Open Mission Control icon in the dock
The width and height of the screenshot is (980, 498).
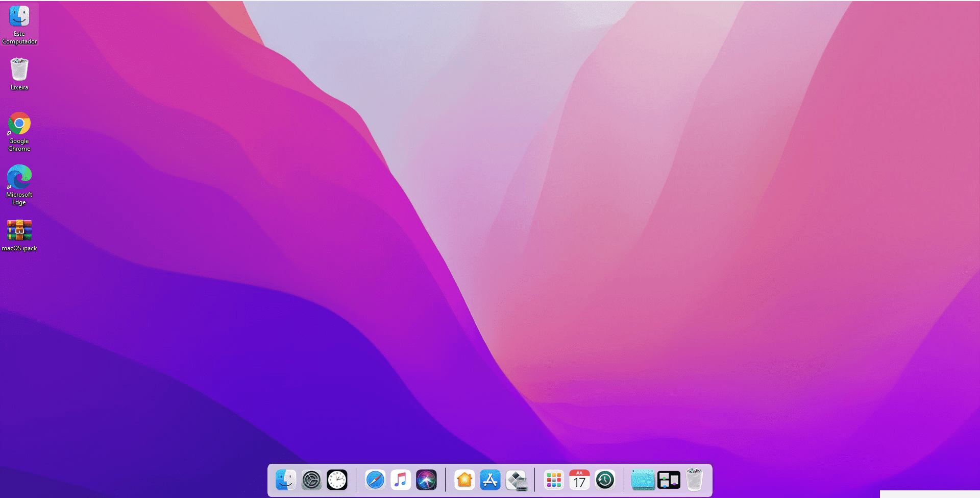[x=669, y=480]
